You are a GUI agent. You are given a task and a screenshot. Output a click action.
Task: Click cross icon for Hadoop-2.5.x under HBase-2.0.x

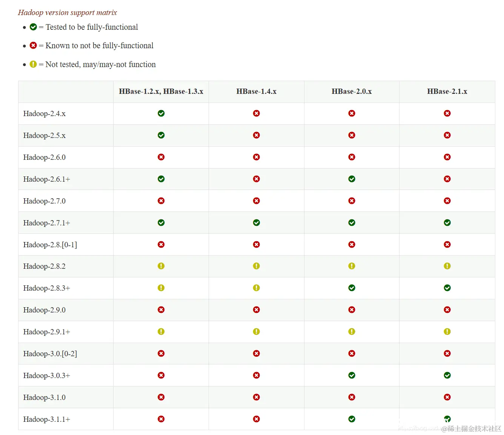click(352, 135)
